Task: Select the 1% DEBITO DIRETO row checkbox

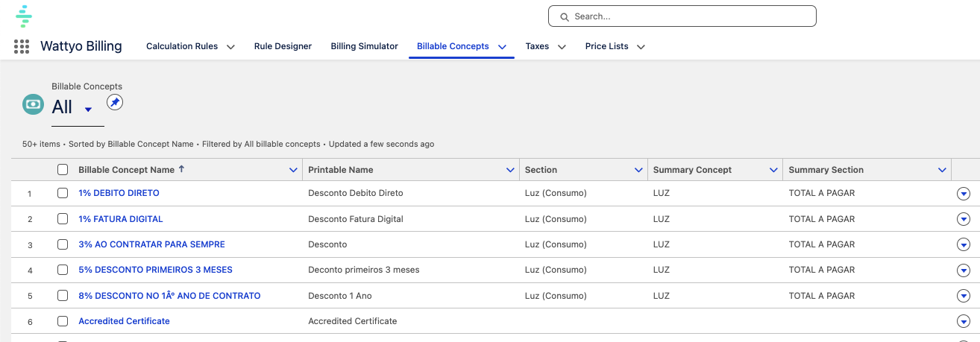Action: tap(63, 193)
